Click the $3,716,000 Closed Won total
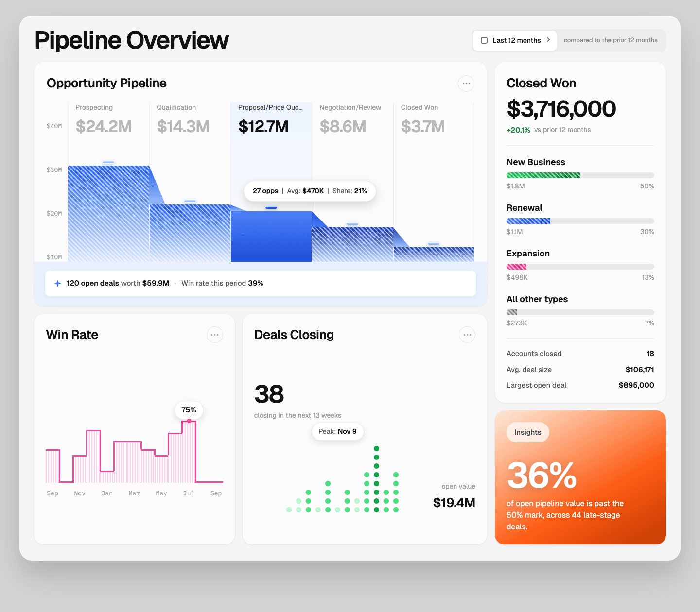700x612 pixels. click(561, 109)
